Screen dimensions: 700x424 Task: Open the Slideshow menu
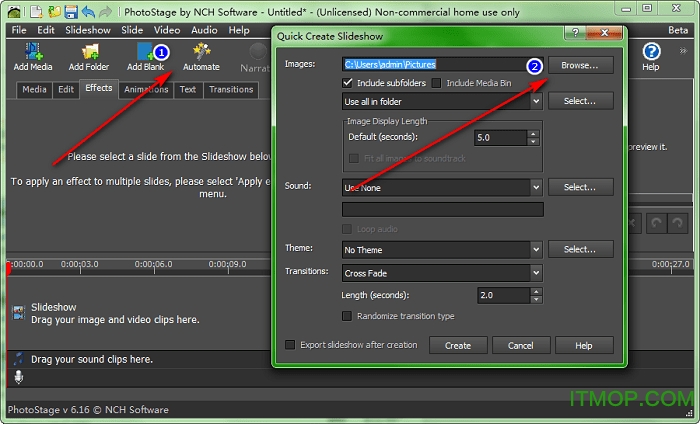pos(88,30)
